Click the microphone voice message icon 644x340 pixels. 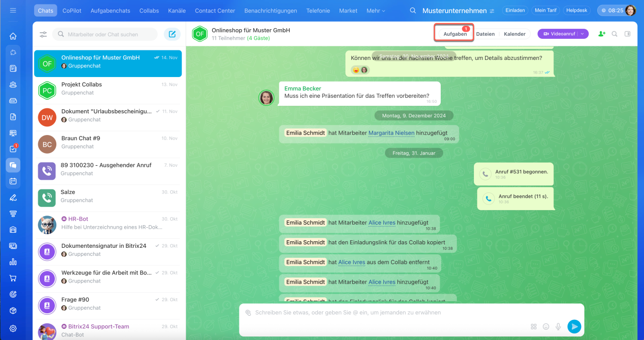click(558, 326)
